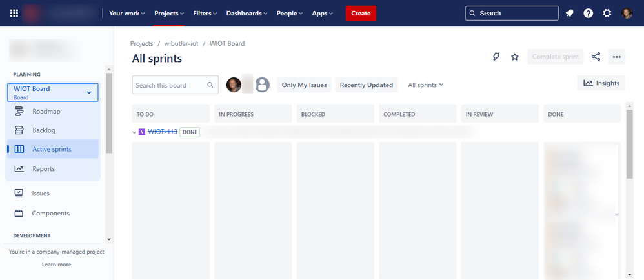
Task: Open the notifications bell icon
Action: 569,13
